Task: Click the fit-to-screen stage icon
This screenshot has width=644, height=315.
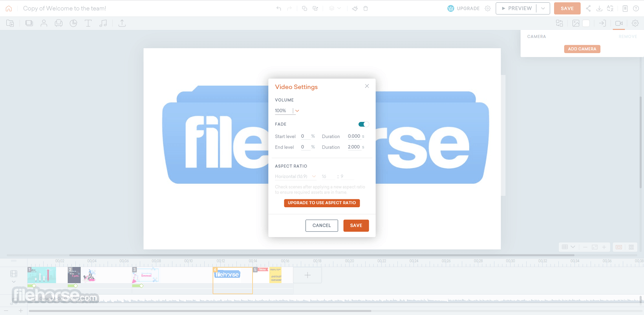Action: click(x=595, y=247)
